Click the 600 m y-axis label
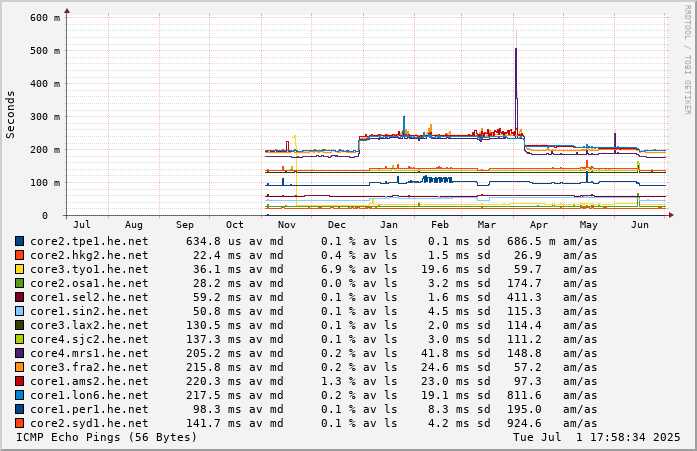Image resolution: width=697 pixels, height=451 pixels. pos(45,18)
